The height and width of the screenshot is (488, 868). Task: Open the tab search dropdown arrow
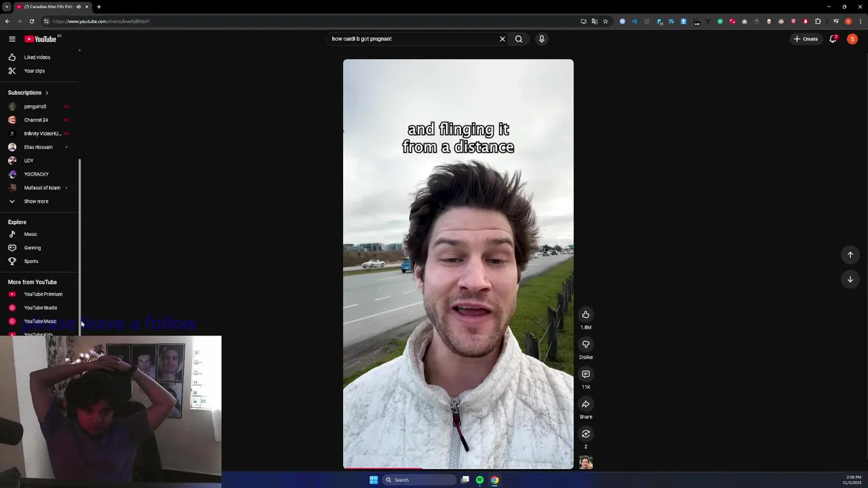6,7
